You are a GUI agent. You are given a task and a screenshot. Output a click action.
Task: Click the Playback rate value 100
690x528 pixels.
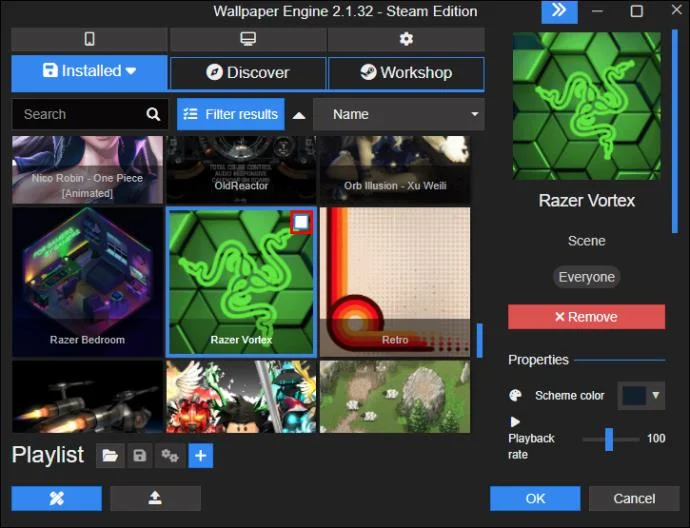(x=656, y=438)
